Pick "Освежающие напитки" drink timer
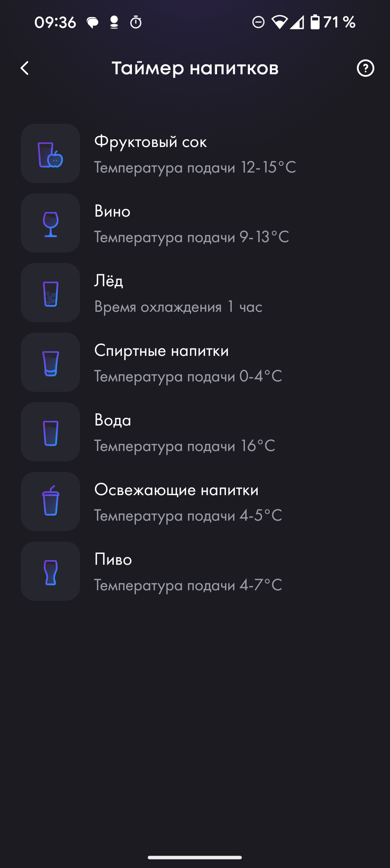390x868 pixels. (x=176, y=490)
